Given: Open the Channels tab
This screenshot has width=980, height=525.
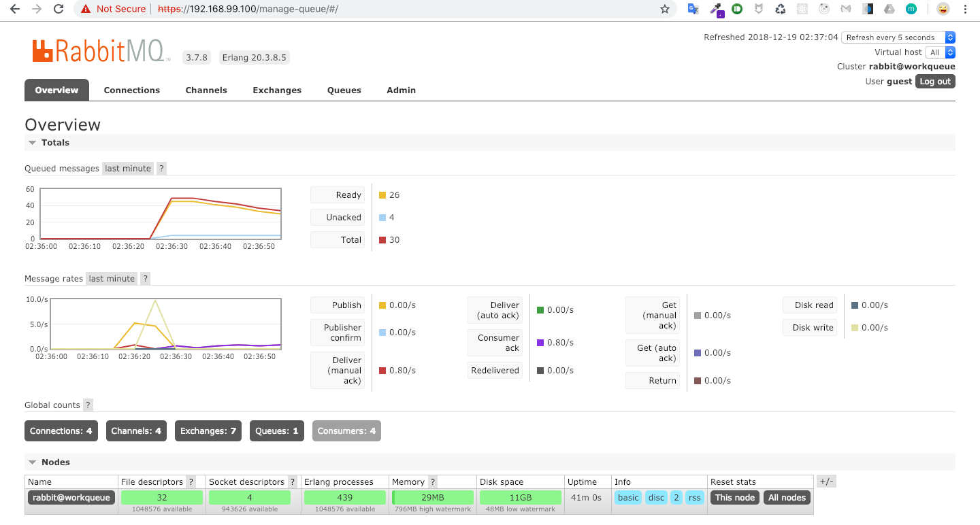Looking at the screenshot, I should [206, 90].
